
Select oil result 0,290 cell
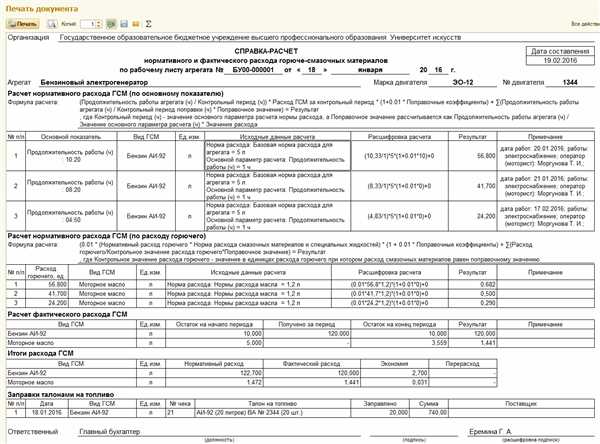[x=473, y=303]
